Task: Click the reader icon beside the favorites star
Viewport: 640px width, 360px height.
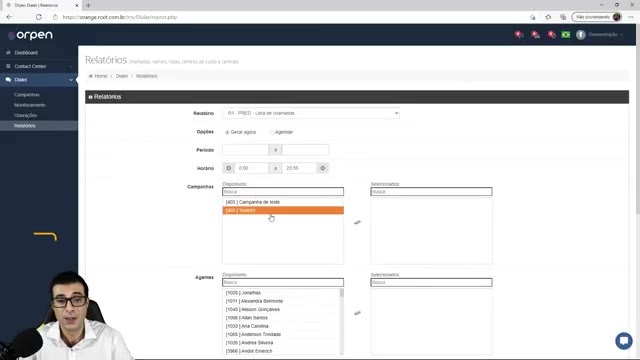Action: (533, 17)
